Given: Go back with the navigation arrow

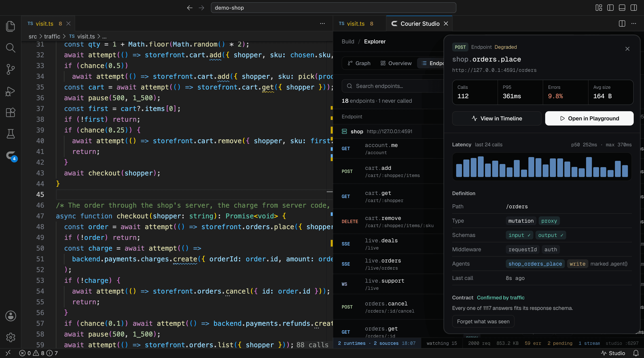Looking at the screenshot, I should click(x=190, y=8).
